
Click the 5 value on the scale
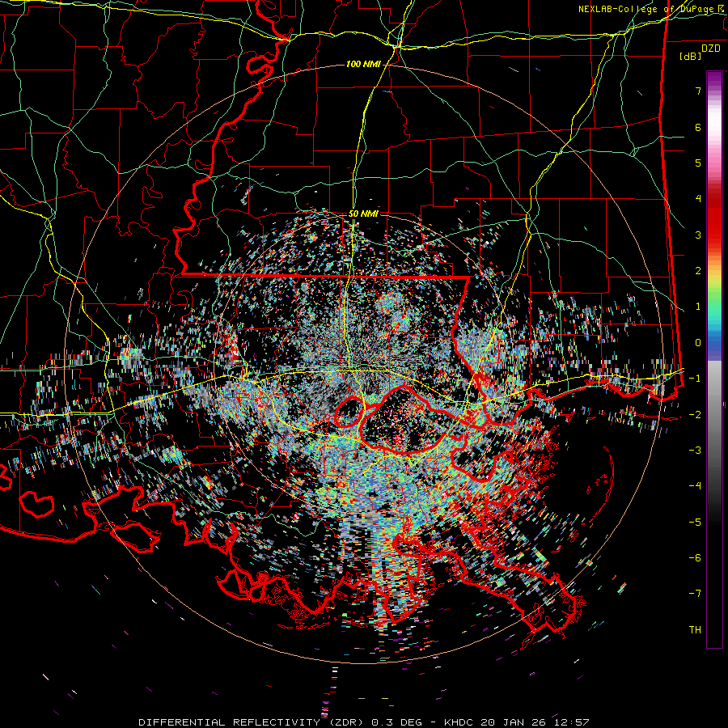point(698,163)
